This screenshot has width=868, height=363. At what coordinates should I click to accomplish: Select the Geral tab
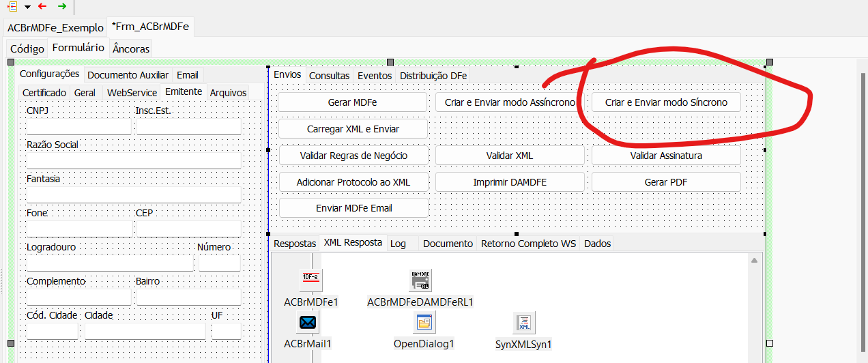click(x=85, y=92)
